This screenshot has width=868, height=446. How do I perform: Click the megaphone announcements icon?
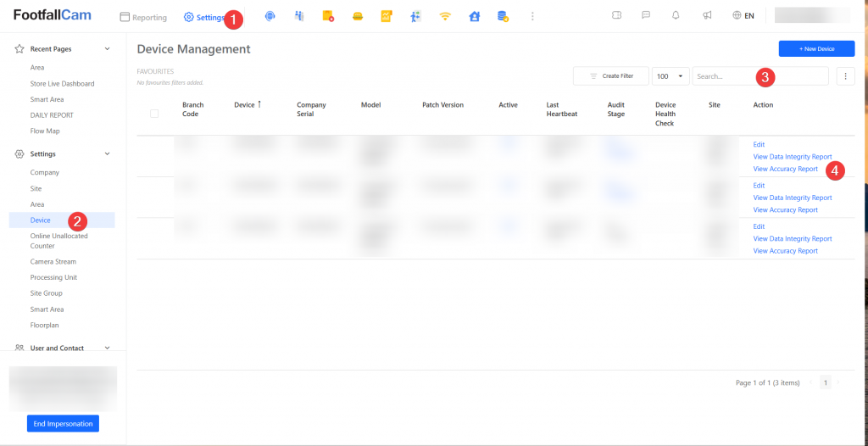coord(707,15)
